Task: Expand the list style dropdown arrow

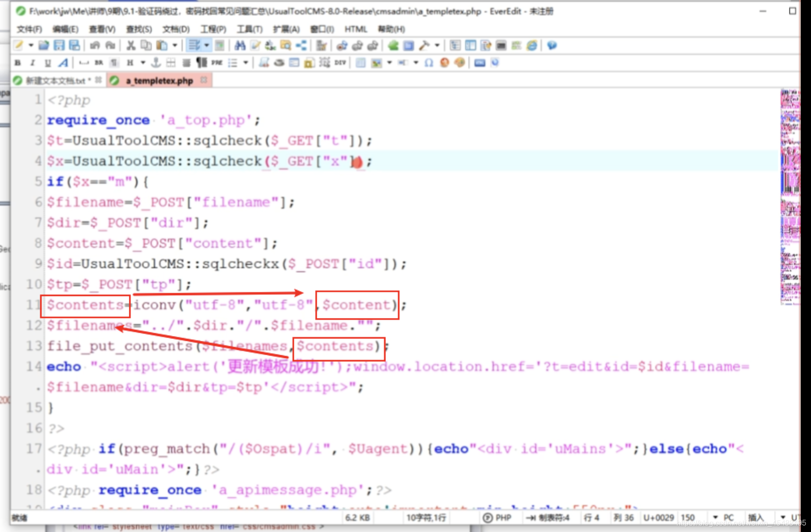Action: [245, 62]
